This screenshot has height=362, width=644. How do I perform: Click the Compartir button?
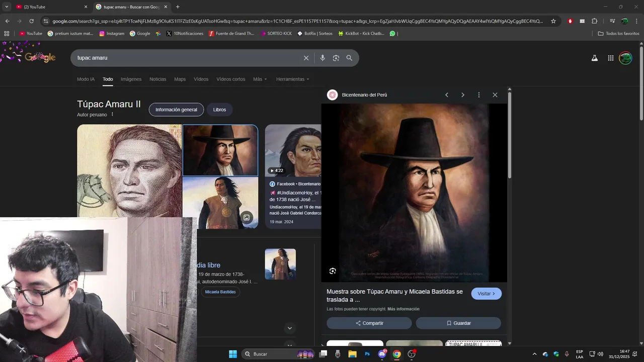[x=369, y=323]
